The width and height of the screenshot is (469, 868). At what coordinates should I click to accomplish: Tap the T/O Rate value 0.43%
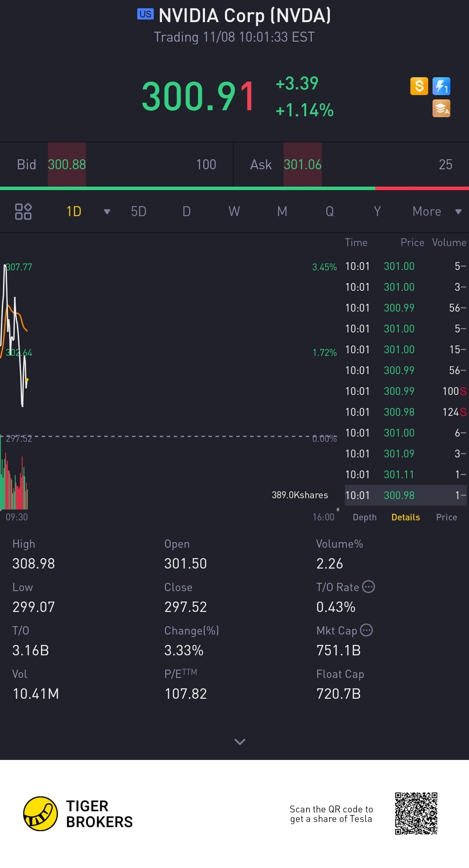(336, 607)
